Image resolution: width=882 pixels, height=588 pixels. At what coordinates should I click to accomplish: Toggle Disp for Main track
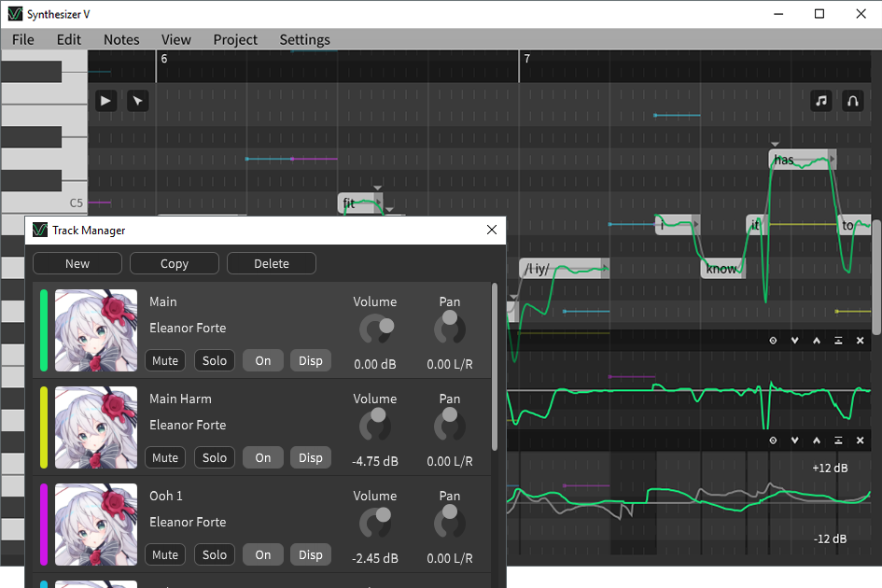tap(311, 360)
